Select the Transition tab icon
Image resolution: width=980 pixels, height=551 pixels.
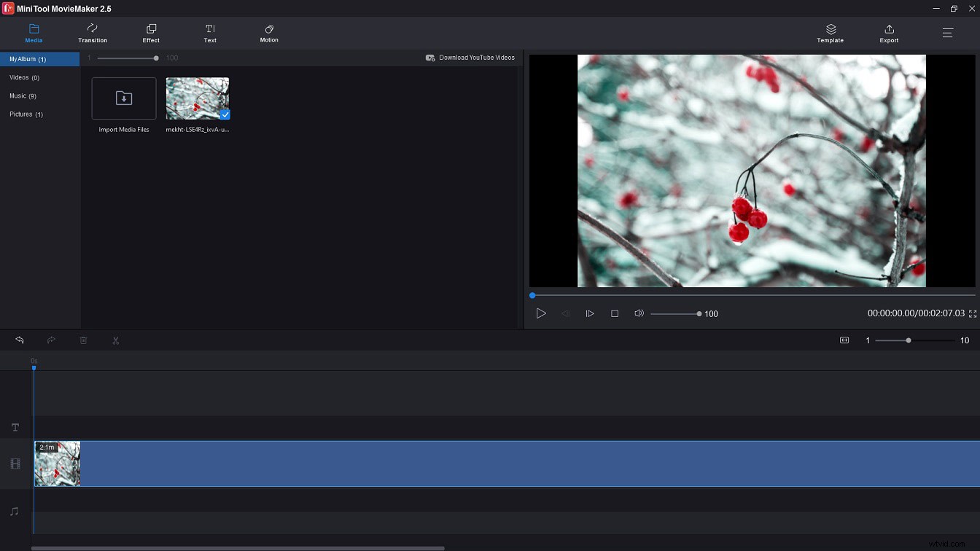click(x=93, y=30)
